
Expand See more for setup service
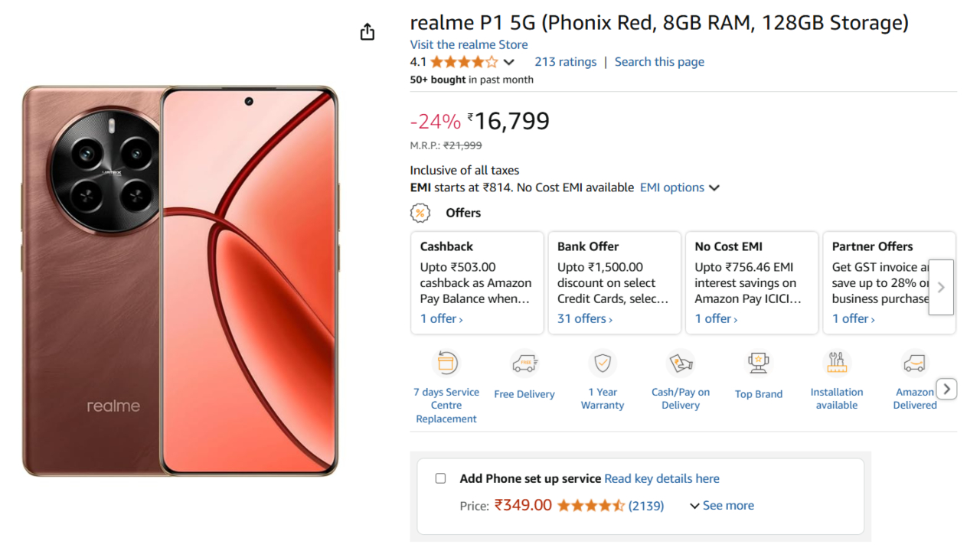pyautogui.click(x=722, y=506)
